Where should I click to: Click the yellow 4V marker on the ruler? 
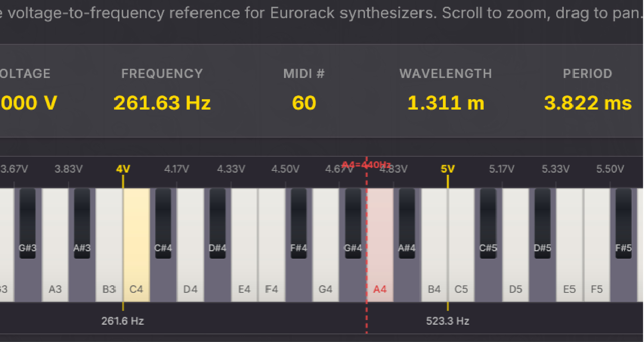pos(123,169)
